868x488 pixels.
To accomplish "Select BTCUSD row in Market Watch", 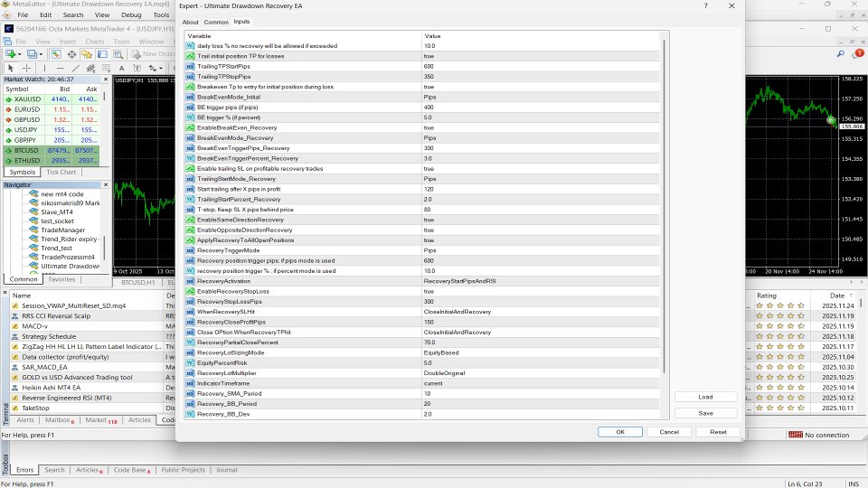I will pyautogui.click(x=51, y=151).
